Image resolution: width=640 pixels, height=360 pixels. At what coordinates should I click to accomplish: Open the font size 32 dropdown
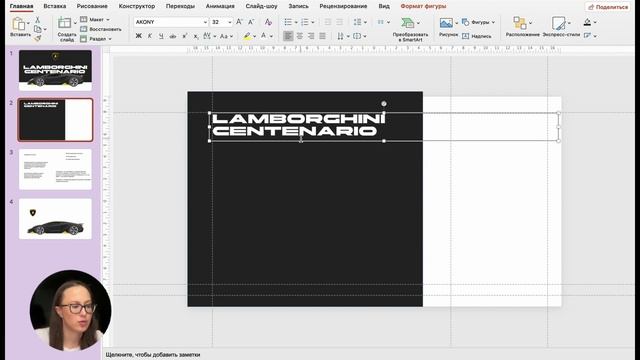point(230,22)
